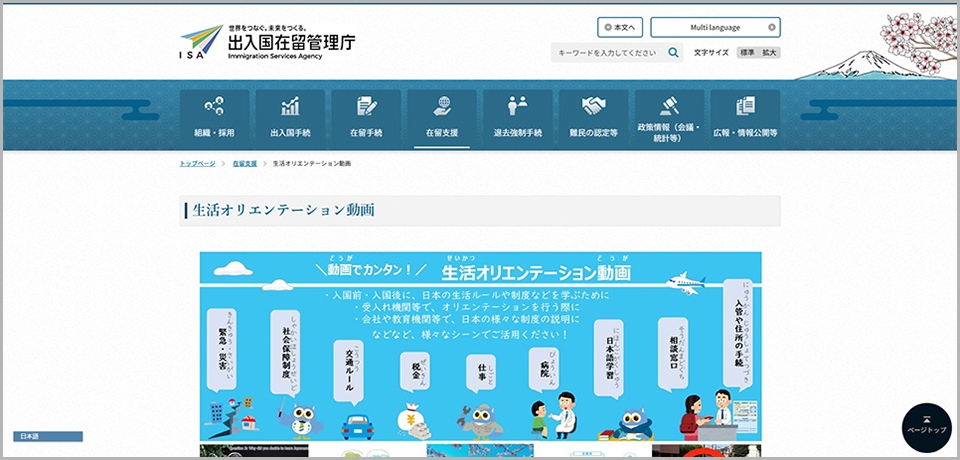
Task: Click the 生活オリエンテーション動画 page heading
Action: click(x=283, y=211)
